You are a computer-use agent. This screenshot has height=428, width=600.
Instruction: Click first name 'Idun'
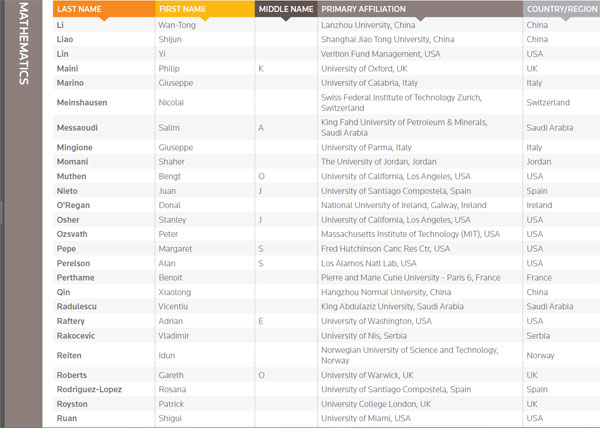[x=166, y=355]
